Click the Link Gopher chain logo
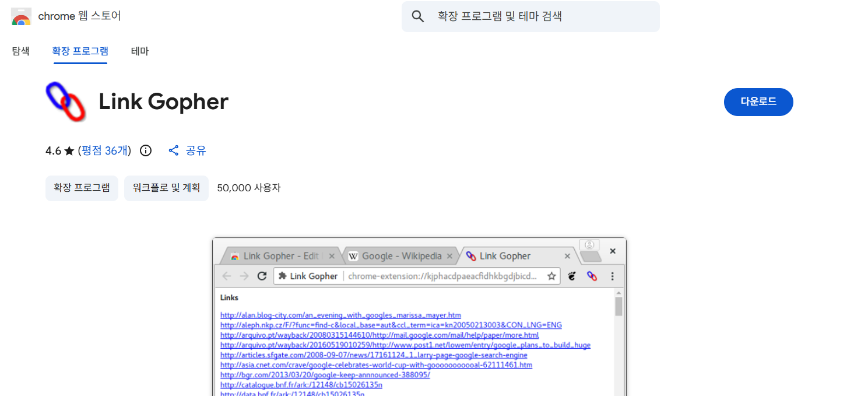868x396 pixels. tap(65, 102)
